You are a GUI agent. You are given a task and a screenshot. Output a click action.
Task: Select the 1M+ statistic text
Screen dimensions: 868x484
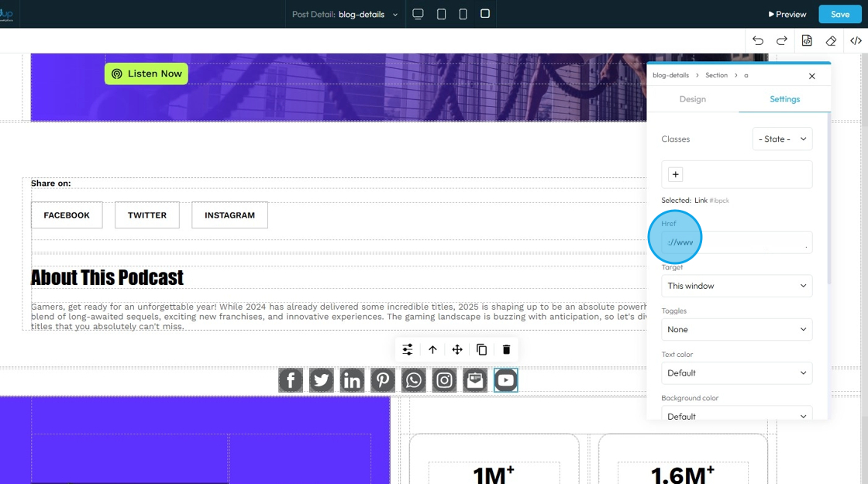[x=494, y=475]
